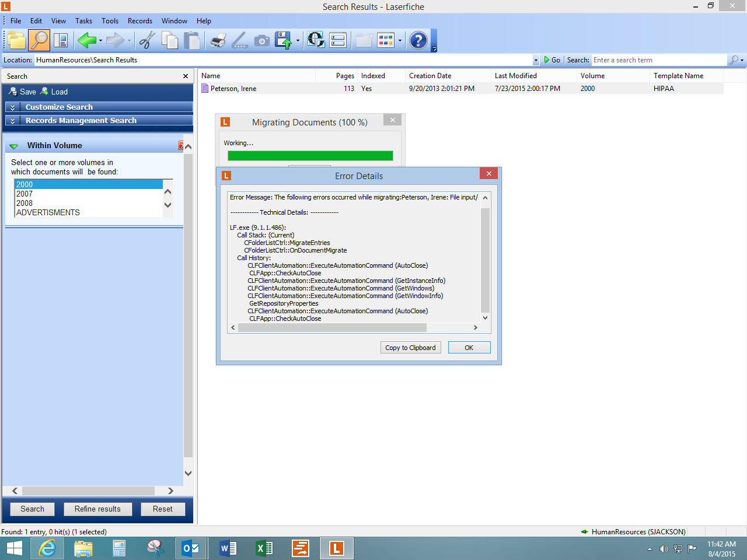
Task: Open Help with the question mark icon
Action: coord(418,40)
